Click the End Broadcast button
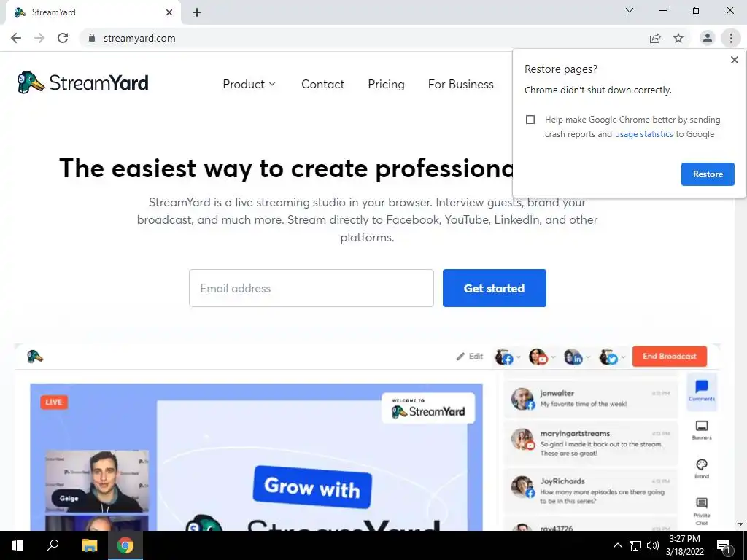This screenshot has height=560, width=747. (x=670, y=356)
